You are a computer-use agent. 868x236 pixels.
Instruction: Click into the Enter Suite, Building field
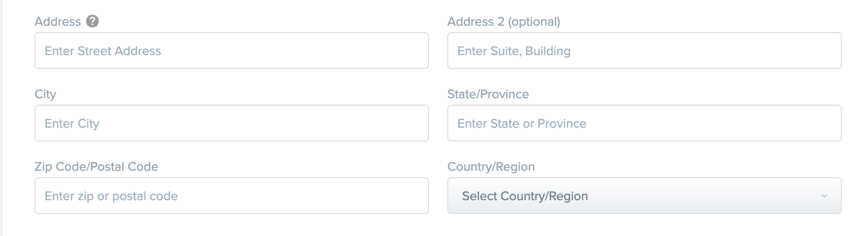(645, 51)
